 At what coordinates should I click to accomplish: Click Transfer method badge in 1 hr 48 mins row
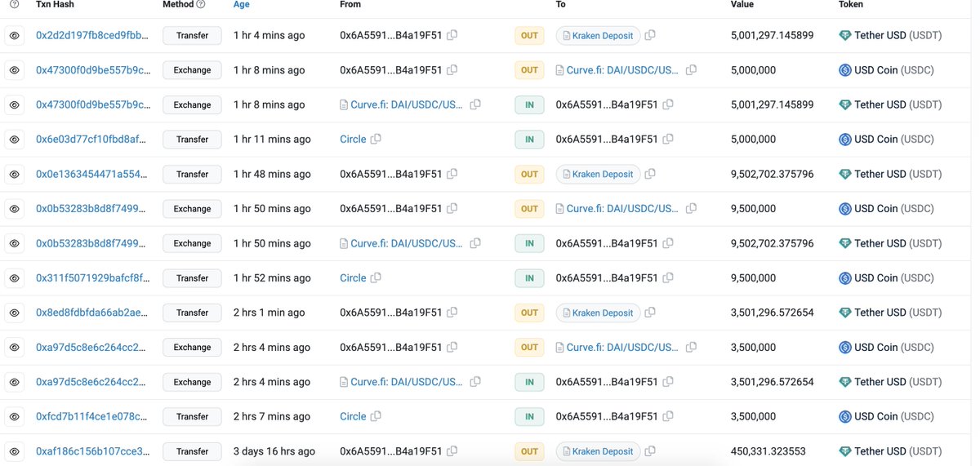[x=193, y=175]
